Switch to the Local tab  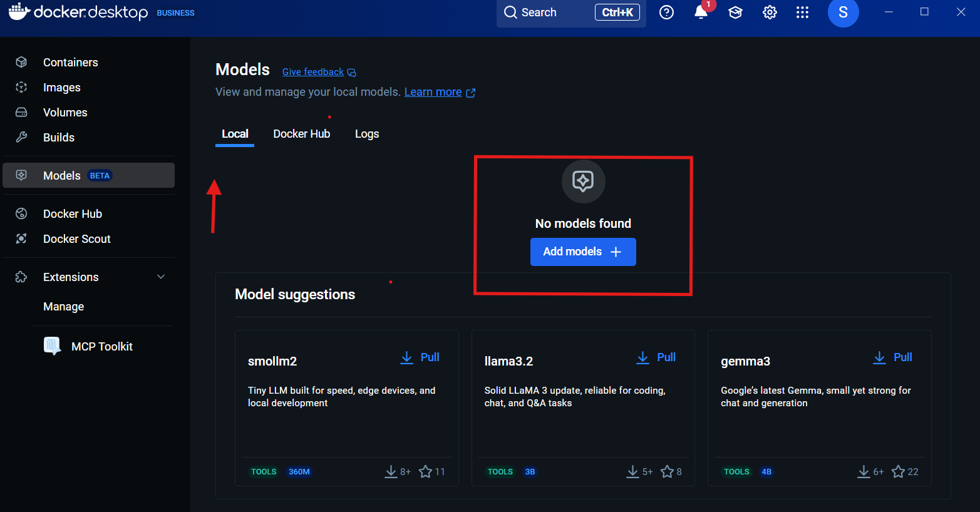235,134
